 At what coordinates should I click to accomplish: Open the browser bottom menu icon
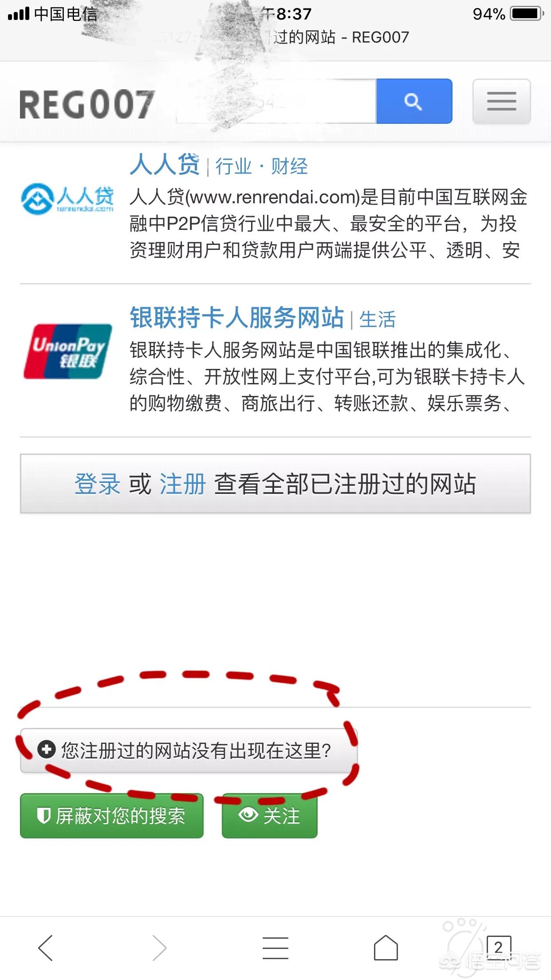[275, 948]
